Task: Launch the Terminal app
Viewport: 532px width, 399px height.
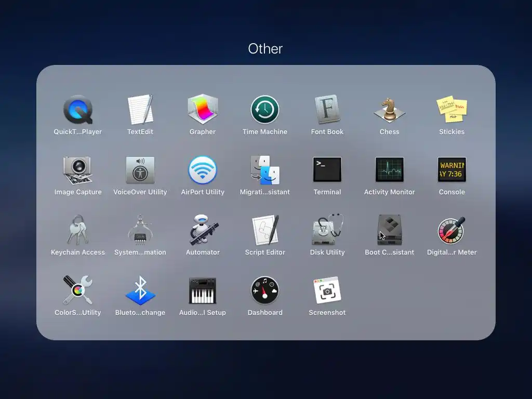Action: pyautogui.click(x=327, y=170)
